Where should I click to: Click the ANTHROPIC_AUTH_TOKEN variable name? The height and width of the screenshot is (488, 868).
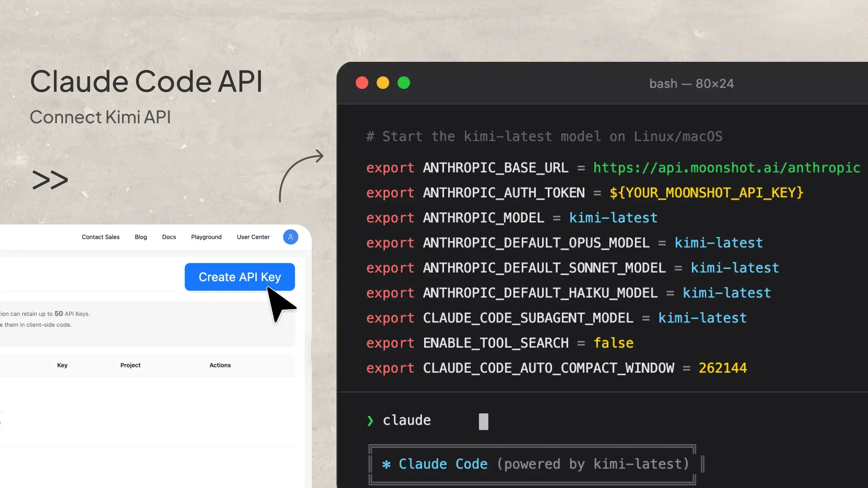(504, 193)
